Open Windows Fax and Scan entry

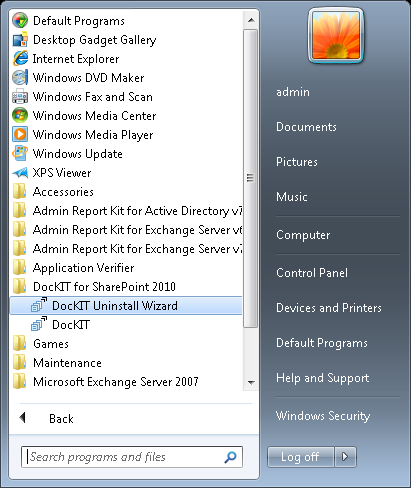click(x=126, y=97)
